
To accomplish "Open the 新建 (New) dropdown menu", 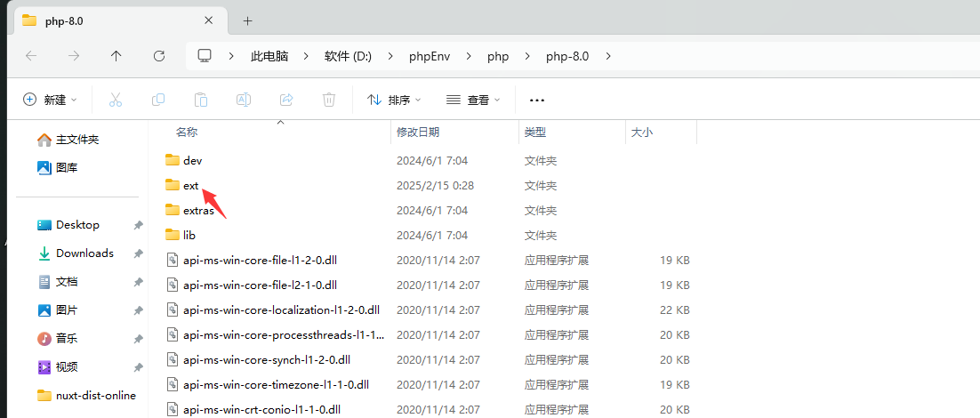I will tap(51, 100).
